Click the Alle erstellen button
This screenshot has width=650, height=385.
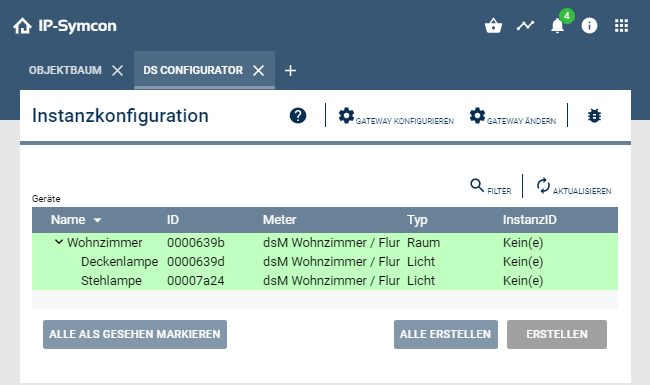tap(446, 334)
